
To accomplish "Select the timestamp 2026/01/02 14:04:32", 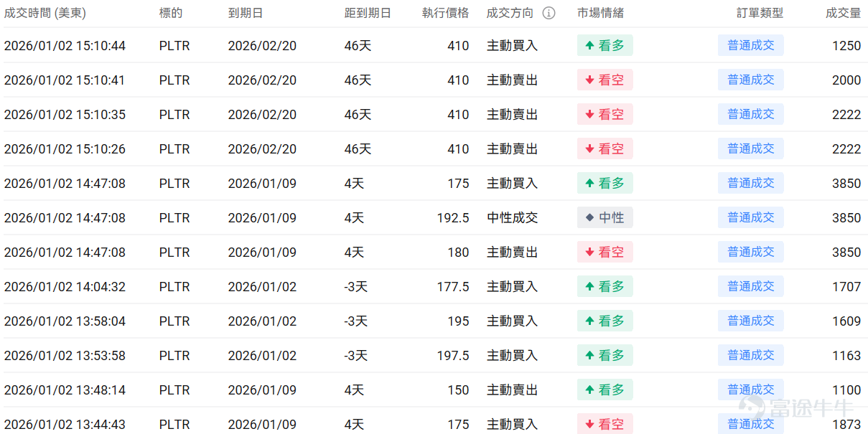I will tap(65, 287).
